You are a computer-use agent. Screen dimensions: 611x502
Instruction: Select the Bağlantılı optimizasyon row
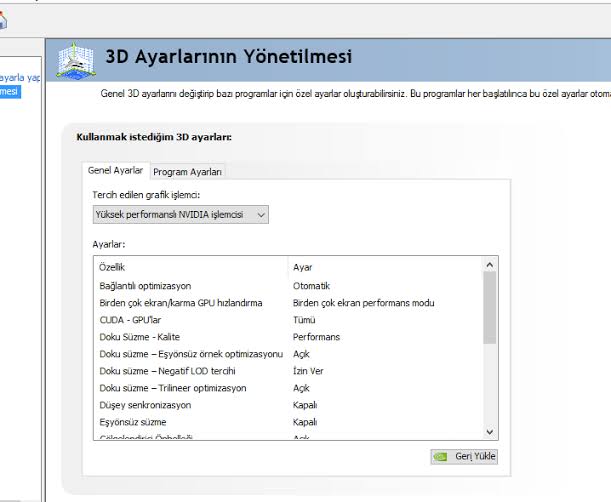pos(290,286)
